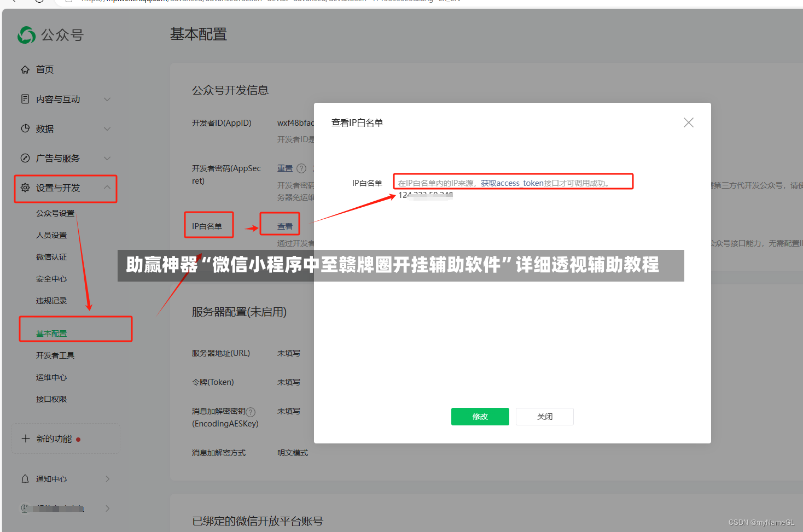Click 已绑定的微信开放平台账号 heading
The width and height of the screenshot is (803, 532).
tap(258, 521)
